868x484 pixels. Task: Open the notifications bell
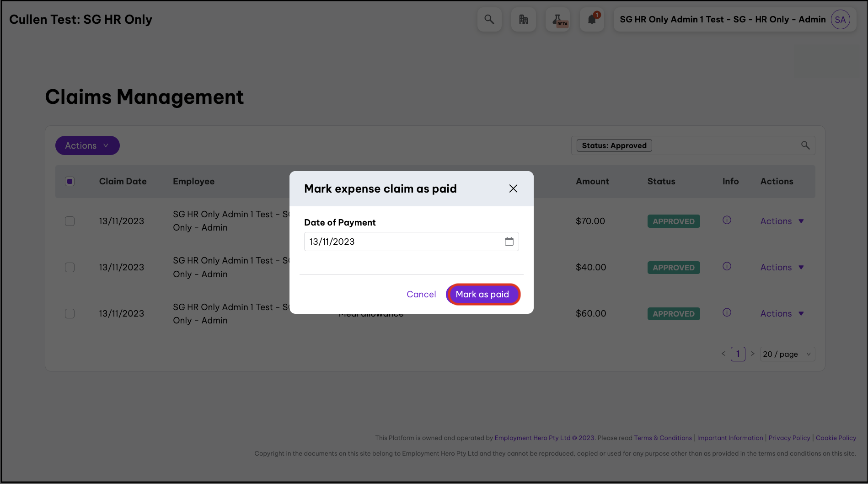tap(592, 20)
